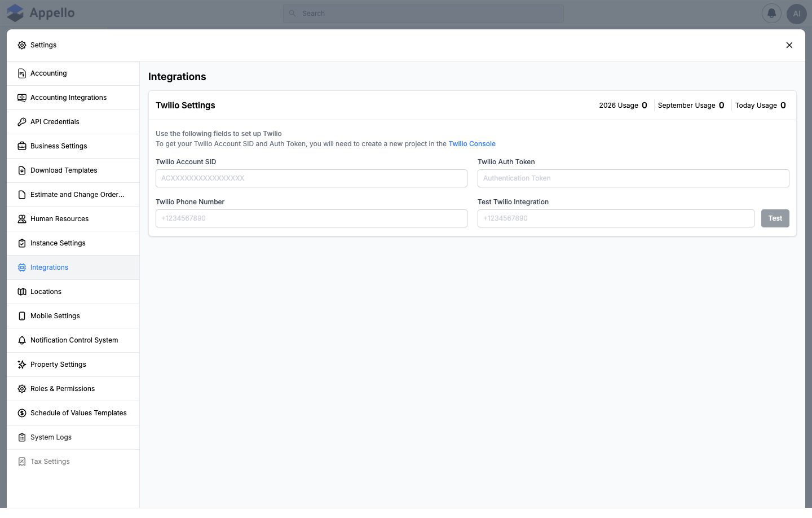
Task: Click the Integrations chip icon
Action: [22, 267]
